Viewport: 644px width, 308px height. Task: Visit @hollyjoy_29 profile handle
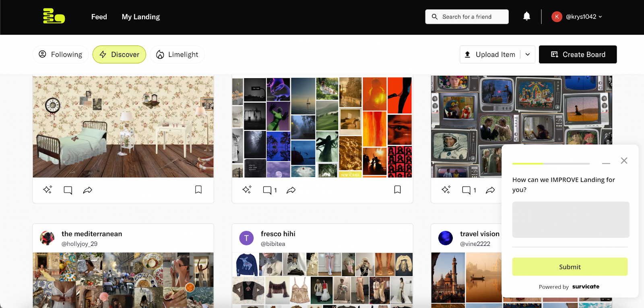[79, 244]
